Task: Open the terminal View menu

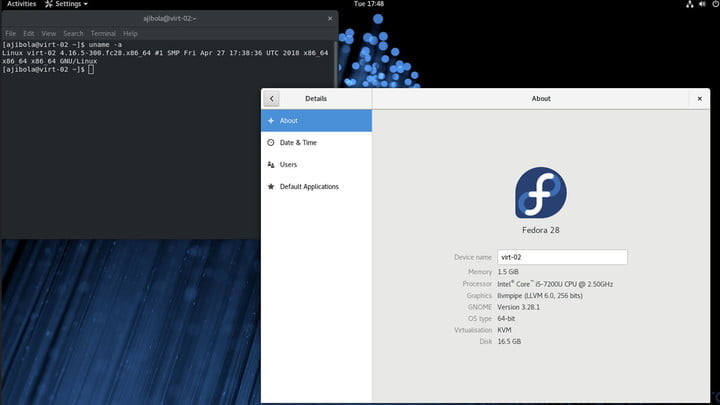Action: (x=49, y=34)
